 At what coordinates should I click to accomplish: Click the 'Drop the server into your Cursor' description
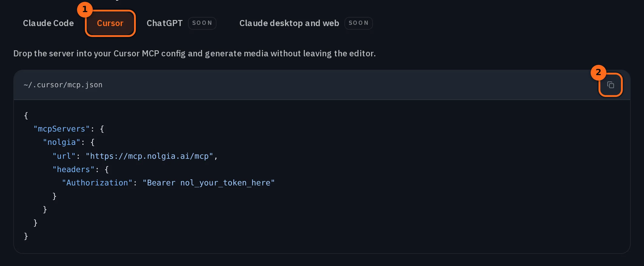click(x=194, y=54)
